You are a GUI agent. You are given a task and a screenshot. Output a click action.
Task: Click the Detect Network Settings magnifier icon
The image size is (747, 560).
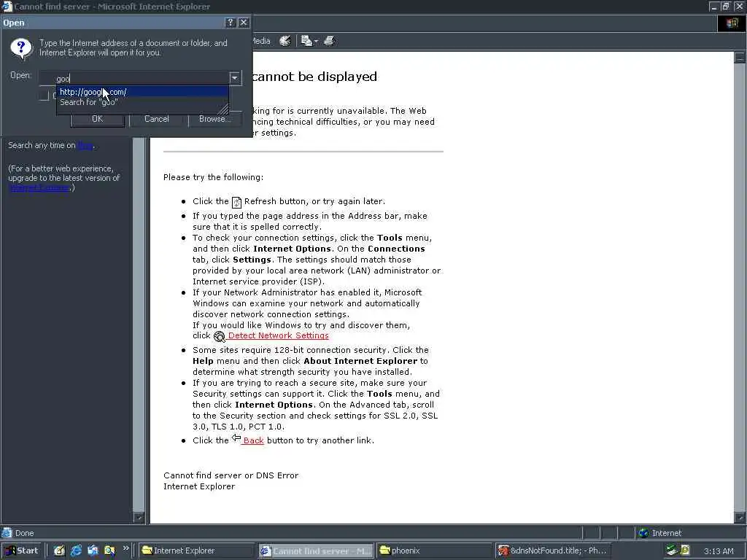coord(219,337)
